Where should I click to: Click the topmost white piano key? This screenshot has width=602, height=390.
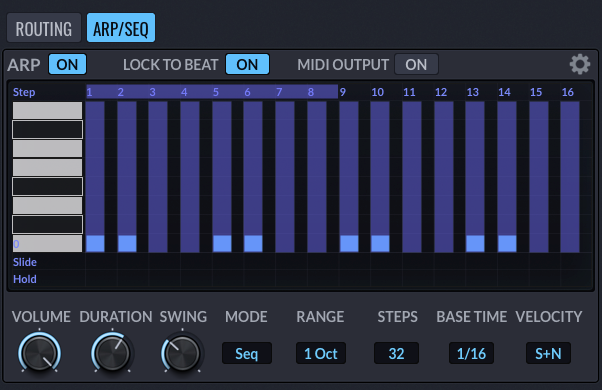(x=47, y=110)
